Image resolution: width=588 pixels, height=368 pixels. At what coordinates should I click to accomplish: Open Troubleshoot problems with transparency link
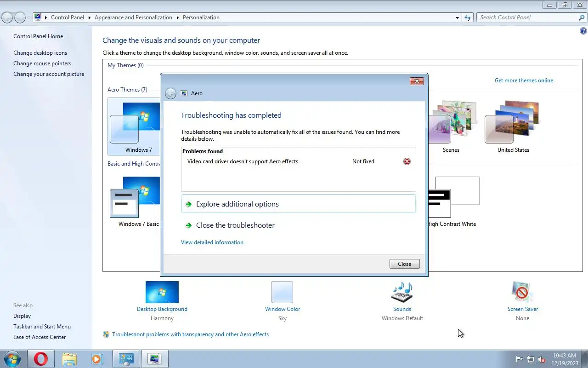coord(190,334)
